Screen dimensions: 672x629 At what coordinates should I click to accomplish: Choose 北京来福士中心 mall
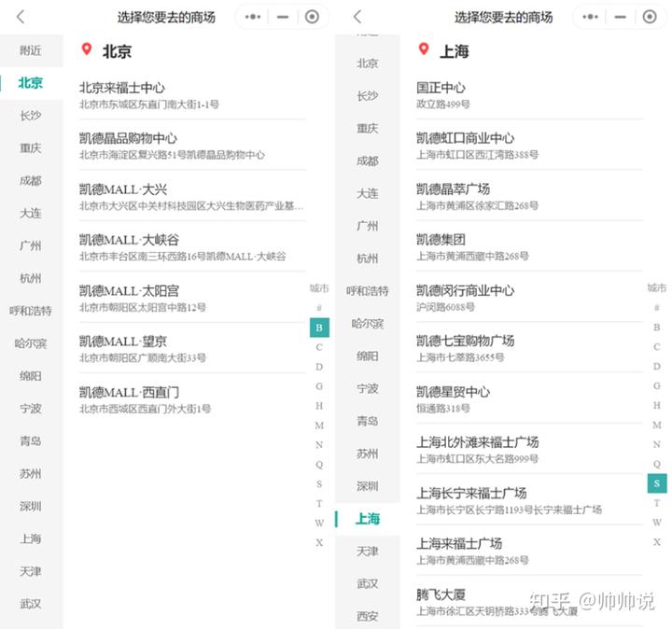point(192,95)
